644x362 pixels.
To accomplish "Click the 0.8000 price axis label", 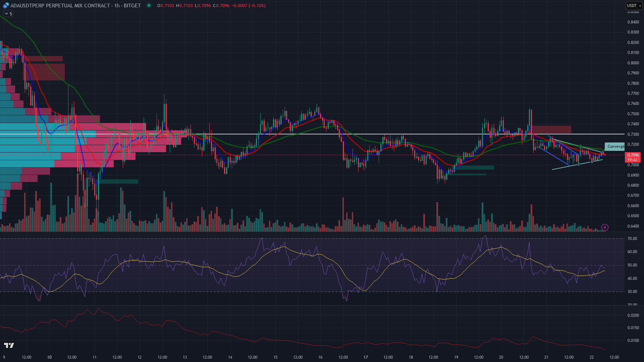I will coord(633,63).
